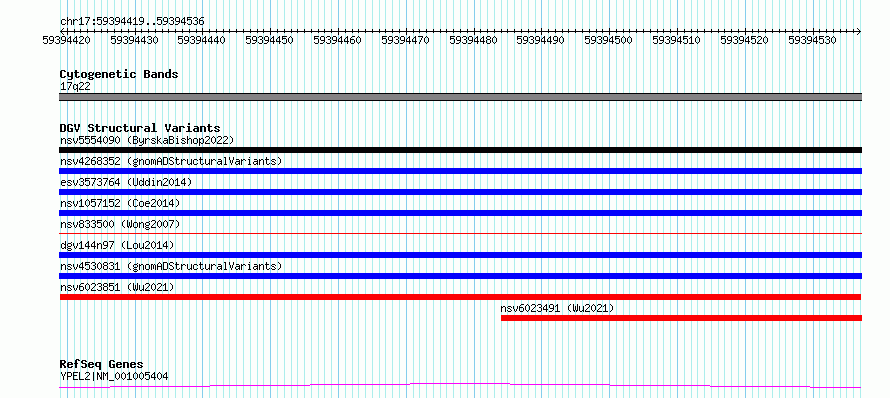Click the blue nsv4268352 variant bar
Image resolution: width=890 pixels, height=398 pixels.
[460, 171]
